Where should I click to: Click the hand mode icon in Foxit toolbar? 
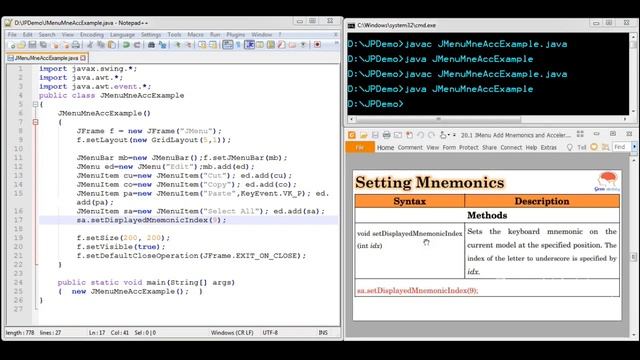pos(443,135)
